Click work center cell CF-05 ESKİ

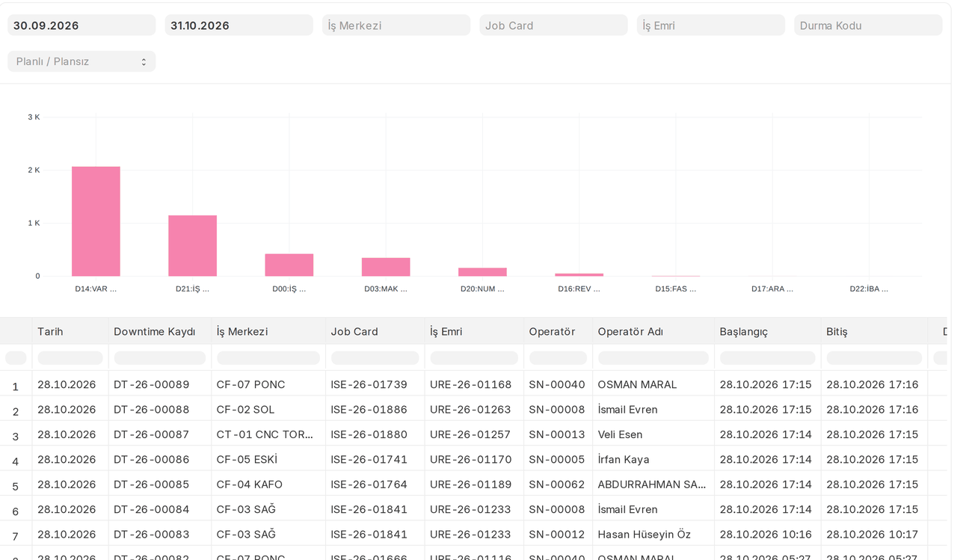click(247, 459)
